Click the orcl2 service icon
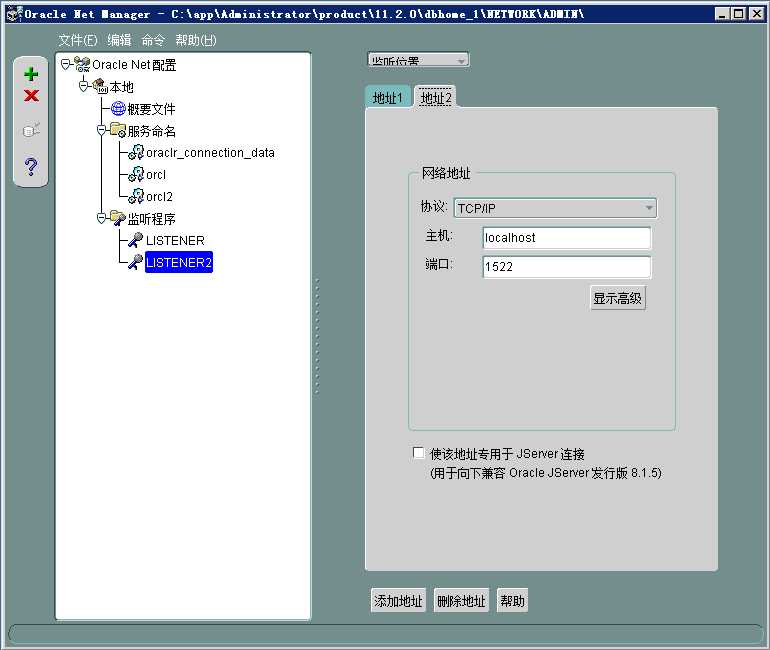 point(136,196)
